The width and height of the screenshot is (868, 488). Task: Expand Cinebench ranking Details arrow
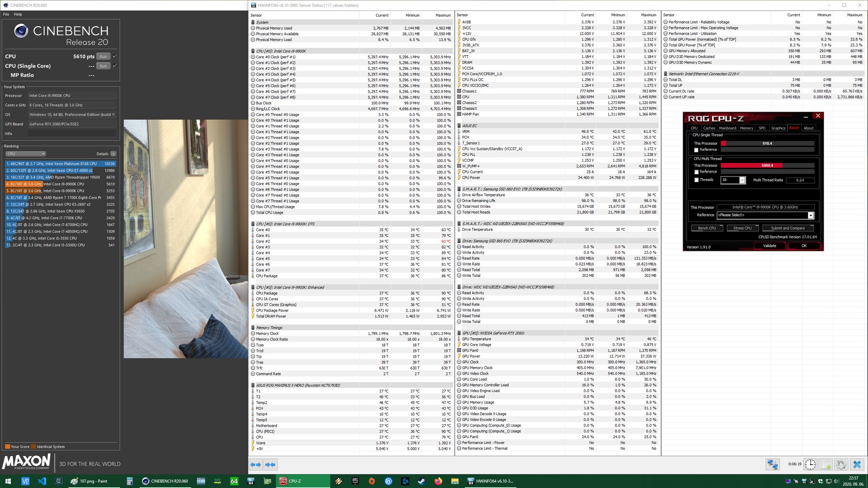click(114, 154)
